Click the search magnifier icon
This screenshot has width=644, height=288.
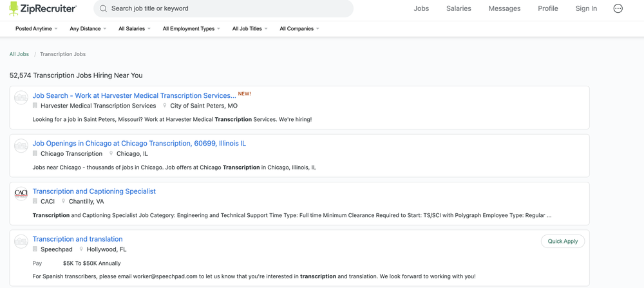pyautogui.click(x=104, y=8)
